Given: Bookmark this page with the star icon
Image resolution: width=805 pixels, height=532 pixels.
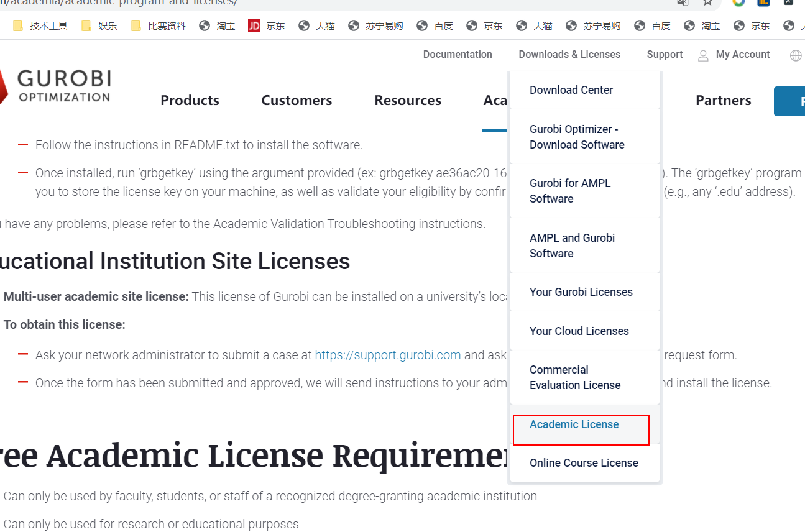Looking at the screenshot, I should [x=707, y=2].
